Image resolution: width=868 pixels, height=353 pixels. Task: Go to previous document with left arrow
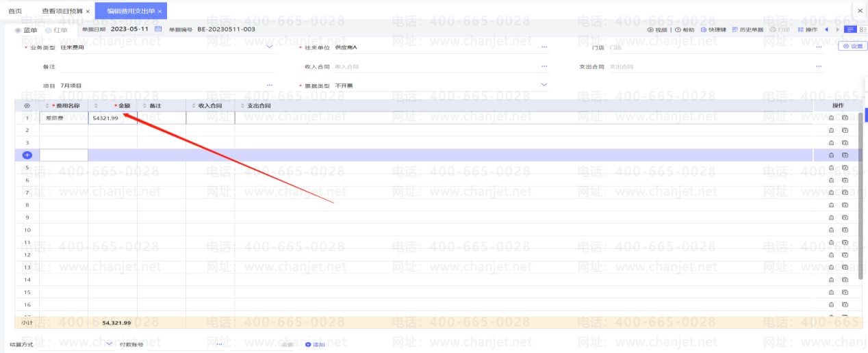tap(827, 29)
